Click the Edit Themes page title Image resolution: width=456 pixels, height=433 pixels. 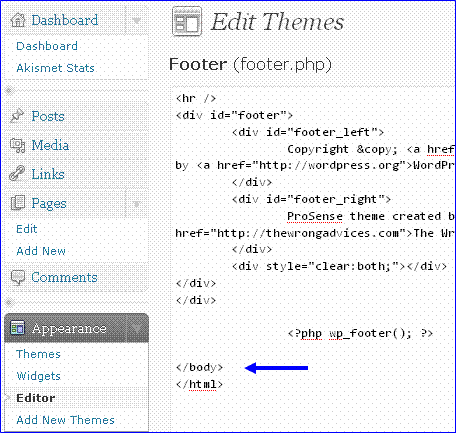coord(277,22)
